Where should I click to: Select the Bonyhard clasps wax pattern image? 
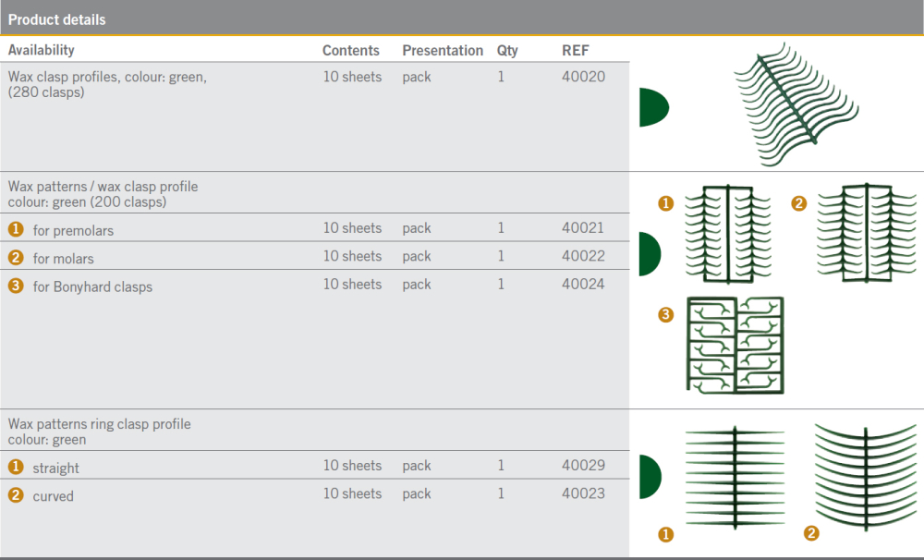(x=734, y=345)
